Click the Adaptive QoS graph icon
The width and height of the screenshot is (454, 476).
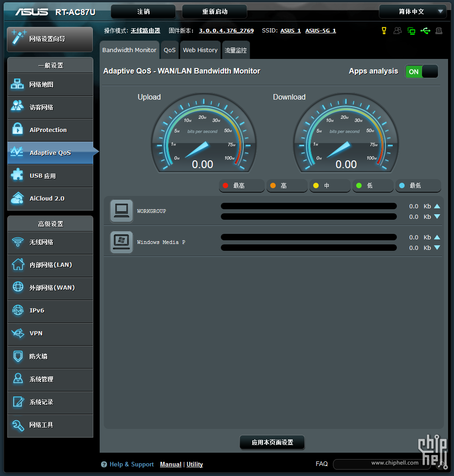point(17,152)
